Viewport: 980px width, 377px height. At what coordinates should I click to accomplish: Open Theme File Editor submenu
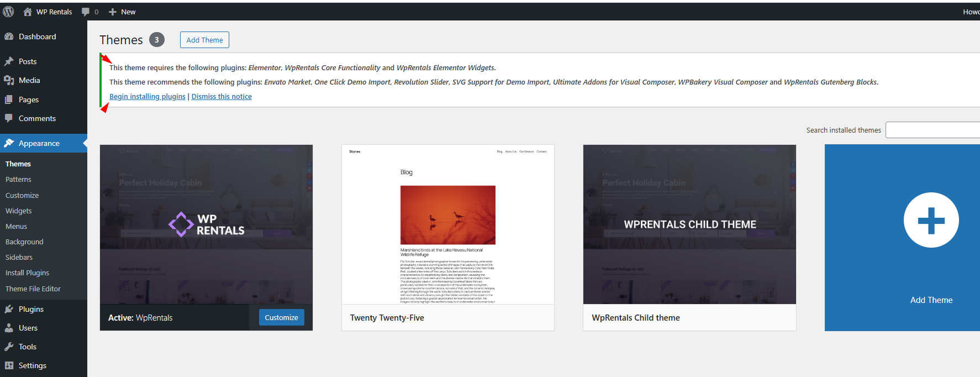[x=33, y=289]
